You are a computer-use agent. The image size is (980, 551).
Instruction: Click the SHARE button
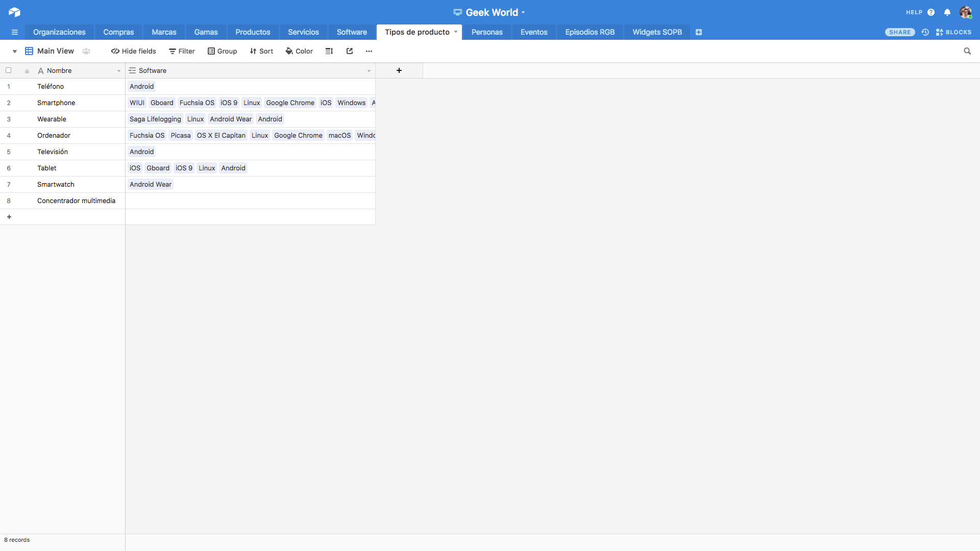(x=900, y=32)
